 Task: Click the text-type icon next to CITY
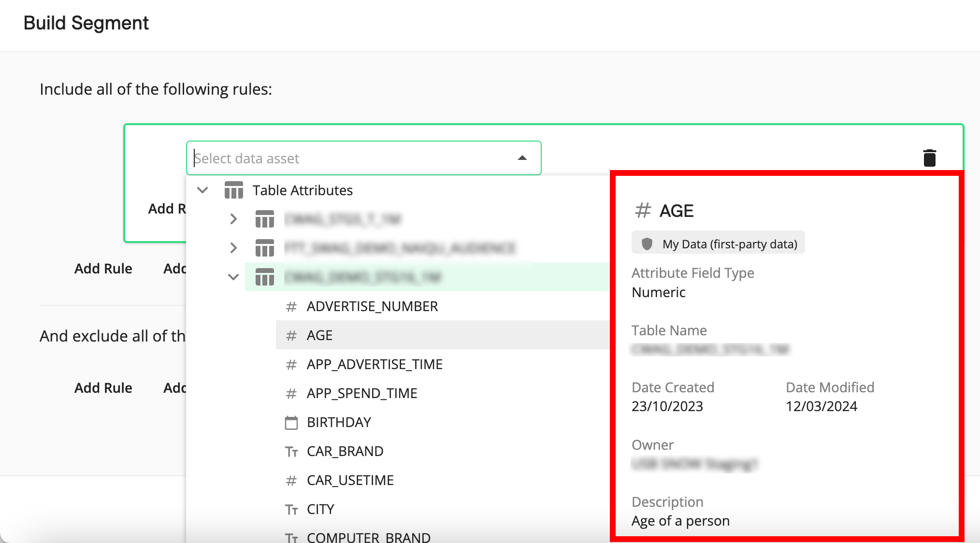pyautogui.click(x=291, y=510)
